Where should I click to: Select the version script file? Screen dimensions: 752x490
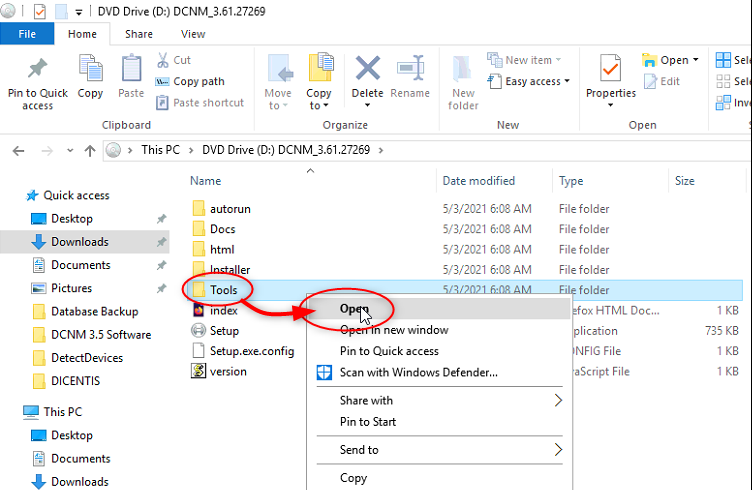[x=228, y=372]
